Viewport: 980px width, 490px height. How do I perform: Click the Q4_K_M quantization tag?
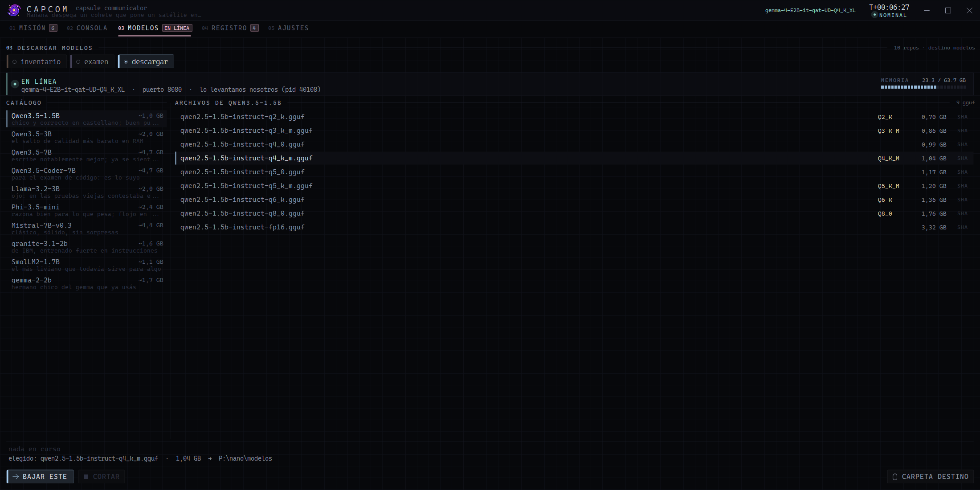coord(888,158)
